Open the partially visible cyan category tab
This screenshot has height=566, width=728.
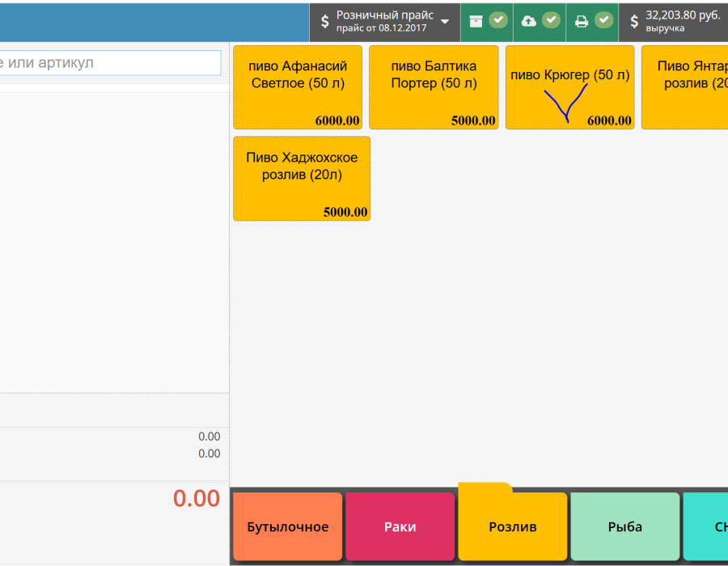coord(705,526)
